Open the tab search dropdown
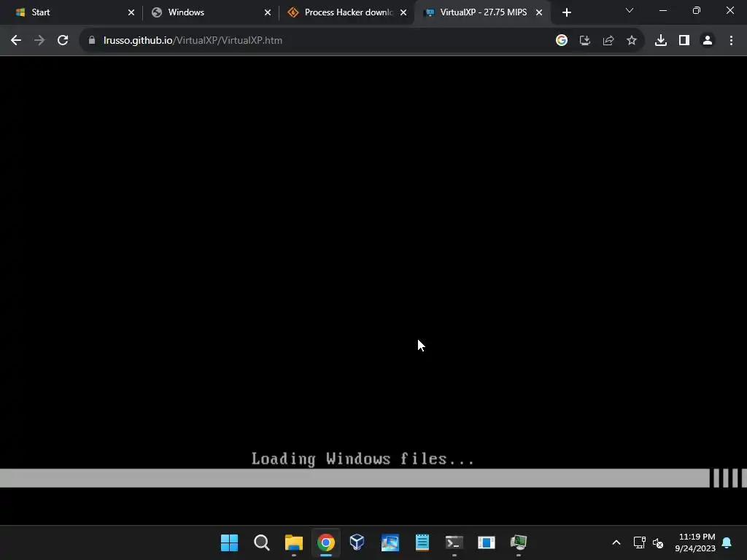 (630, 10)
